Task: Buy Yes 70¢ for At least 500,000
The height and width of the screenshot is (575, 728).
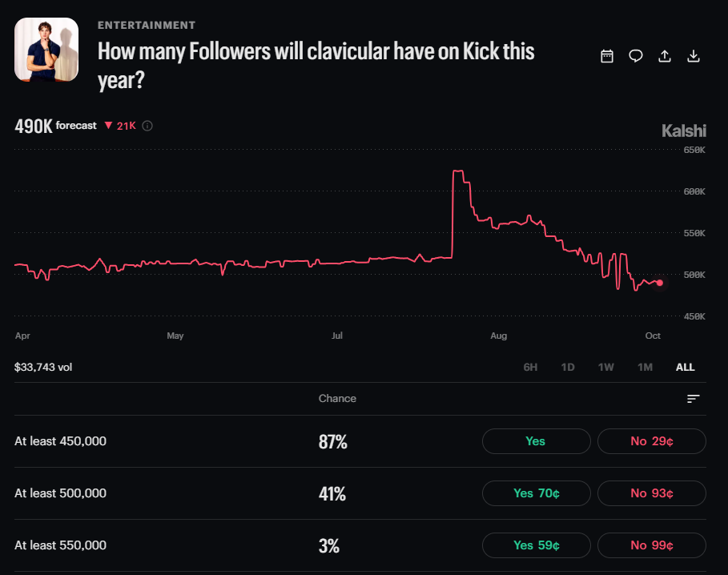Action: (537, 493)
